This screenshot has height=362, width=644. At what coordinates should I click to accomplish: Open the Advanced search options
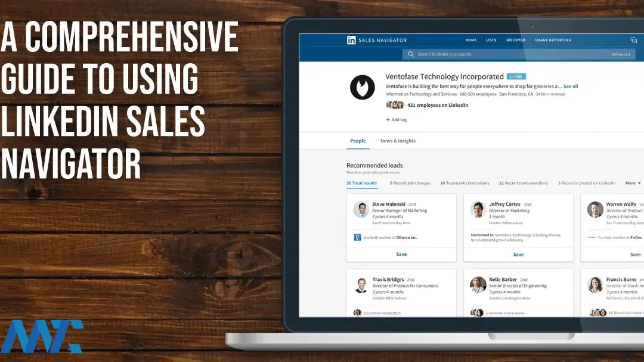(x=620, y=54)
